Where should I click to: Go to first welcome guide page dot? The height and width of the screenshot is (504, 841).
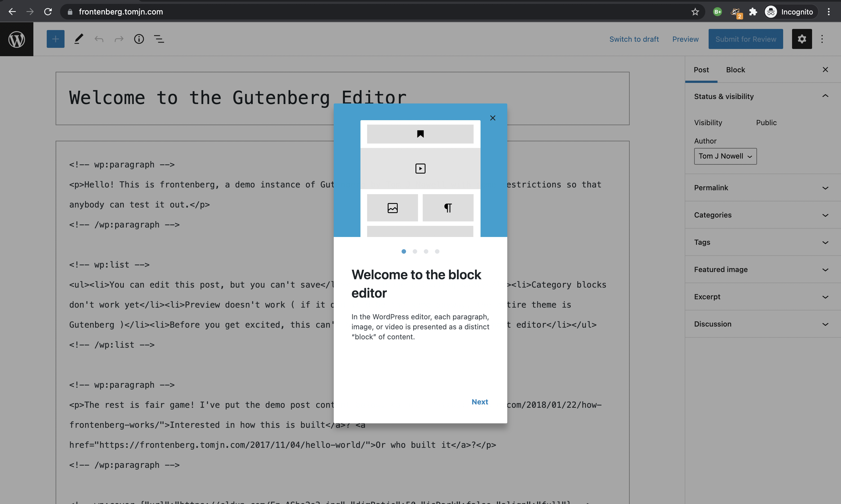[404, 251]
